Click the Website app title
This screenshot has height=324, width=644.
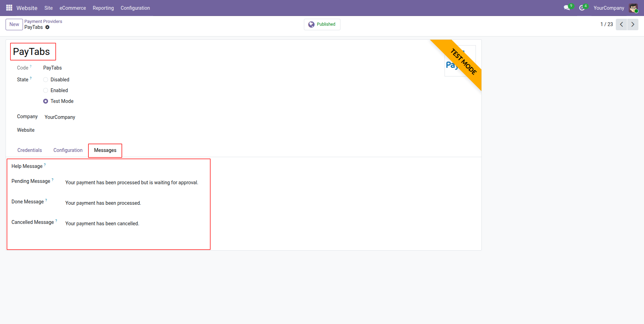(27, 8)
